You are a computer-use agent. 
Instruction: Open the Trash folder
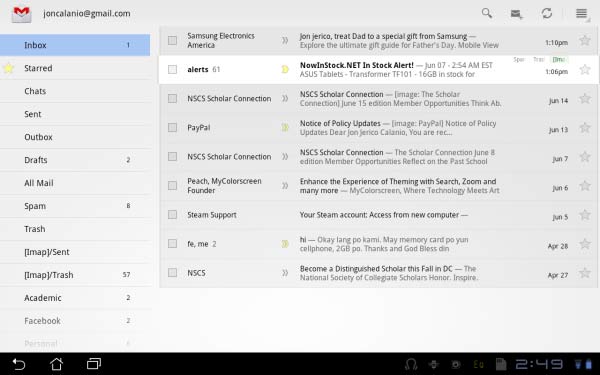pyautogui.click(x=75, y=229)
